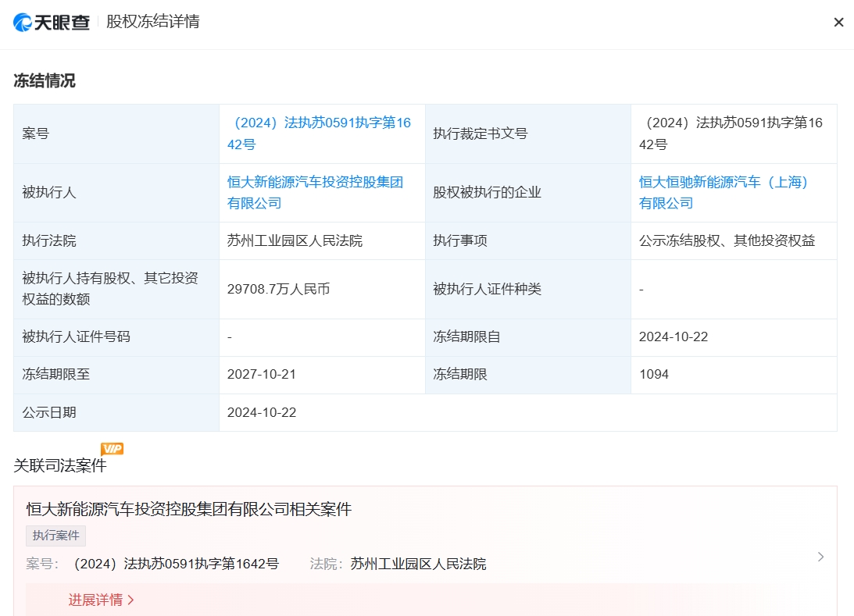Select 恒大新能源汽车投资控股集团有限公司相关案件 heading
Image resolution: width=854 pixels, height=616 pixels.
189,509
